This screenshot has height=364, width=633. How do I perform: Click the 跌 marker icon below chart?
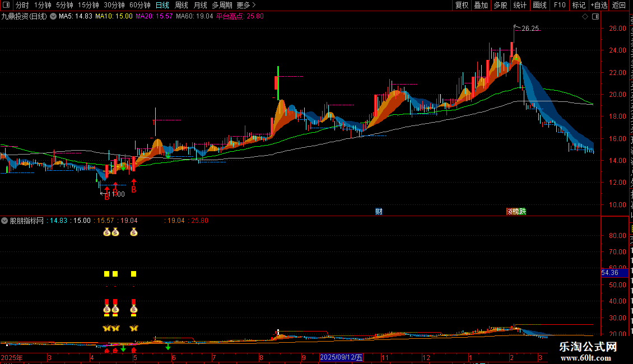click(523, 212)
